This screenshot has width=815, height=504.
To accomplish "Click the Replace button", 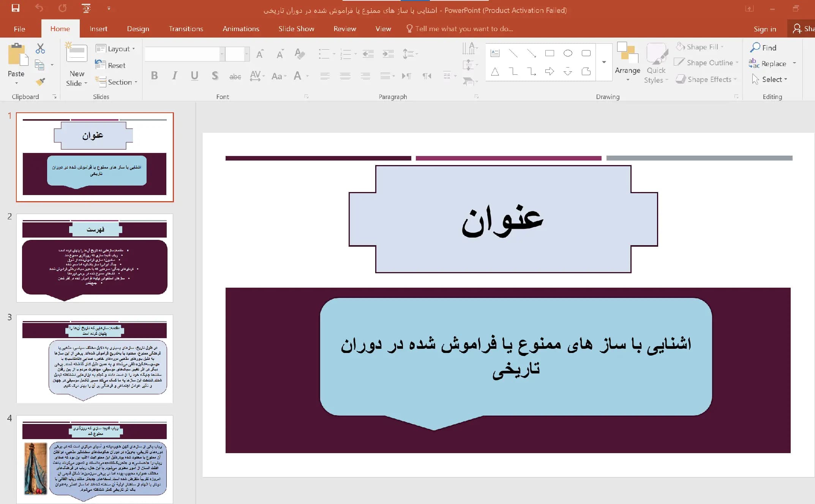I will coord(768,63).
